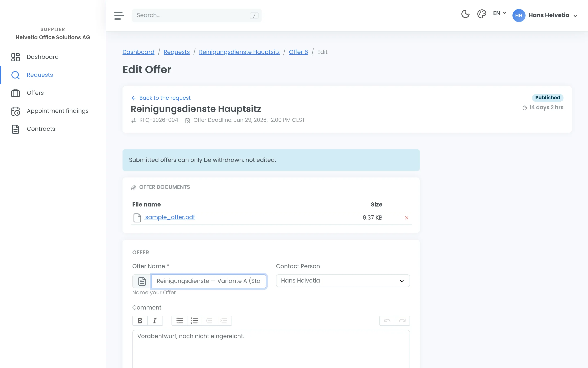The width and height of the screenshot is (588, 368).
Task: Click the Offer 6 breadcrumb link
Action: 298,52
